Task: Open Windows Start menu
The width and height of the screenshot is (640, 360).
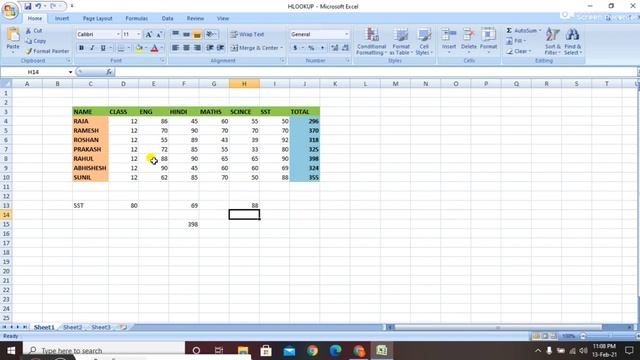Action: [x=11, y=351]
